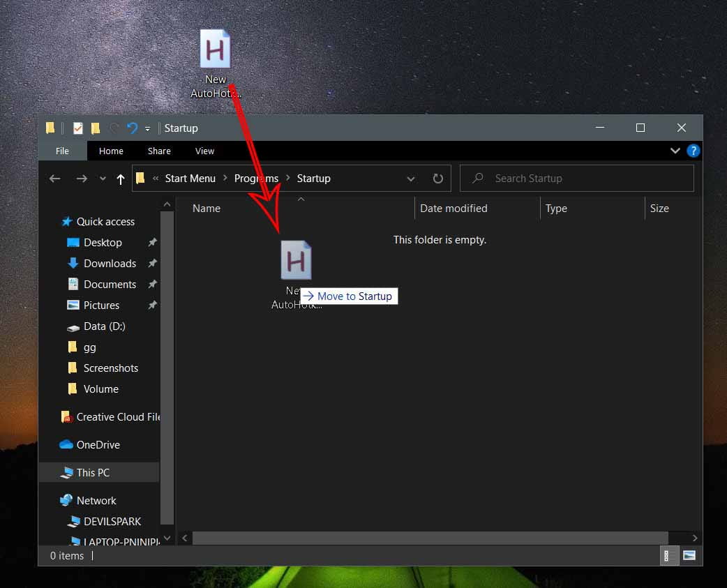Undo last action using the blue arrow icon
The width and height of the screenshot is (727, 588).
[133, 128]
